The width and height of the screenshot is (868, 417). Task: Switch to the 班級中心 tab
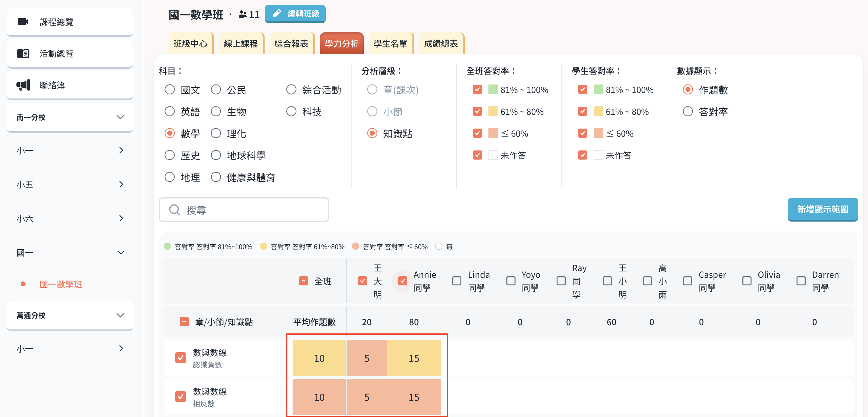(190, 43)
